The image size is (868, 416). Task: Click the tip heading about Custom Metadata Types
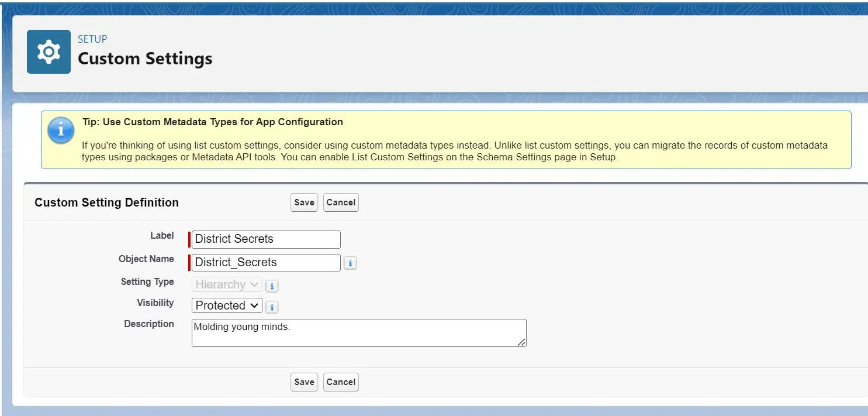(212, 122)
